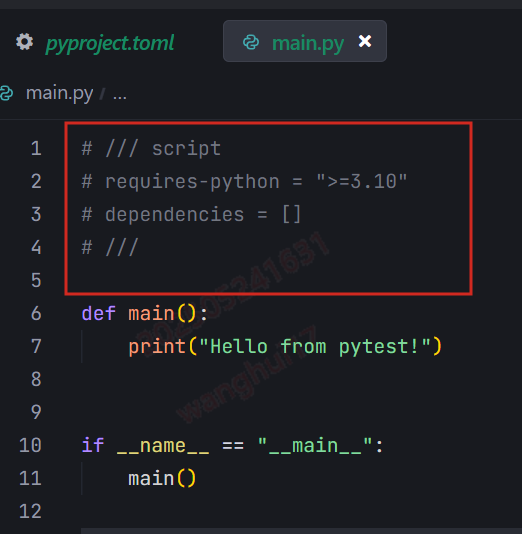Close the main.py tab
Image resolution: width=522 pixels, height=534 pixels.
coord(365,41)
